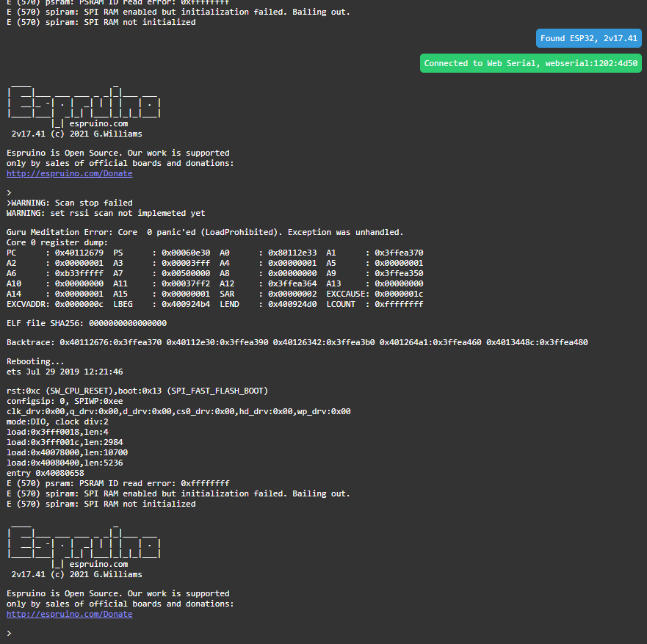Screen dimensions: 647x644
Task: Click 'clk_drv:0x00,q_drv:0x00' drive settings line
Action: 178,411
